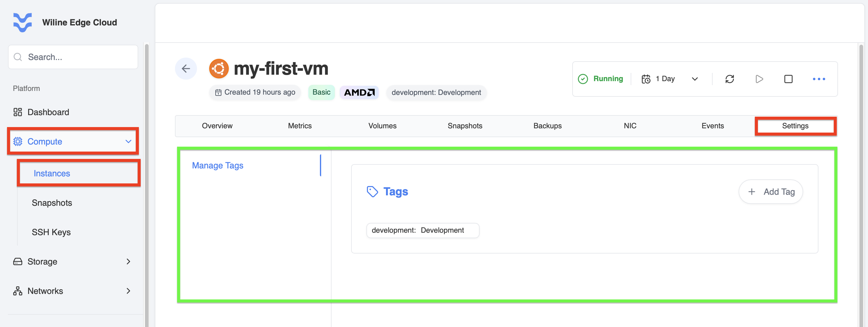This screenshot has height=327, width=868.
Task: Click the header development: Development tag
Action: point(436,92)
